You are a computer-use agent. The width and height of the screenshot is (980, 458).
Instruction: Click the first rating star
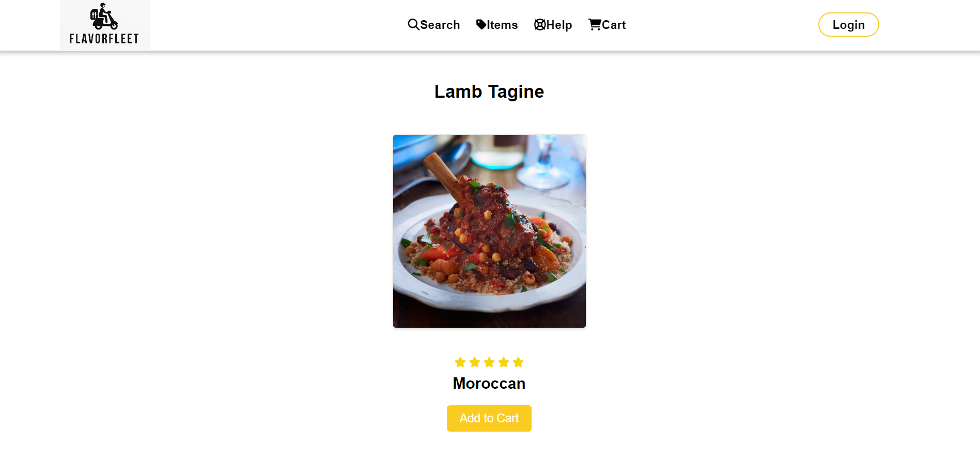460,362
